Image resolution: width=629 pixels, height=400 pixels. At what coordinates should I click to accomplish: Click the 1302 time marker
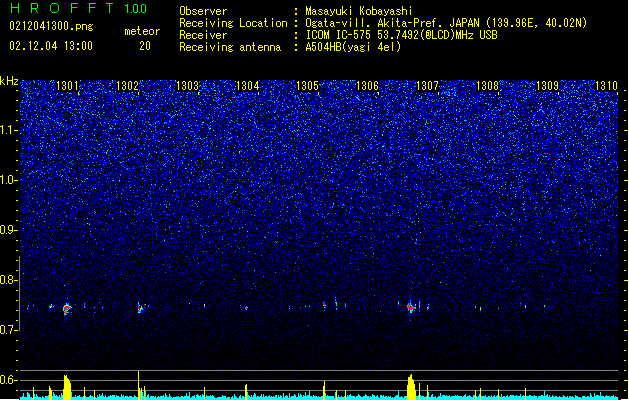[x=127, y=86]
